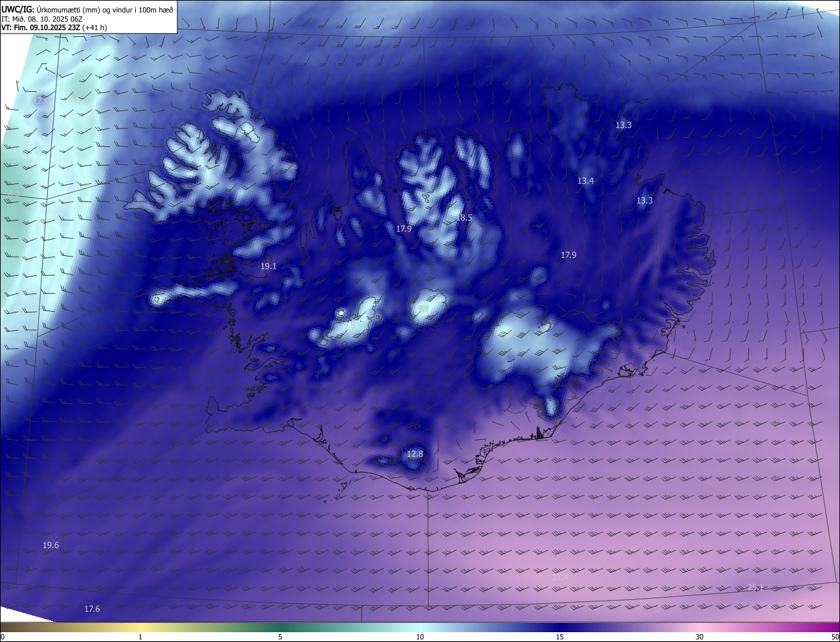Click the "50" tick on the colour scale
This screenshot has height=642, width=840.
coord(835,637)
